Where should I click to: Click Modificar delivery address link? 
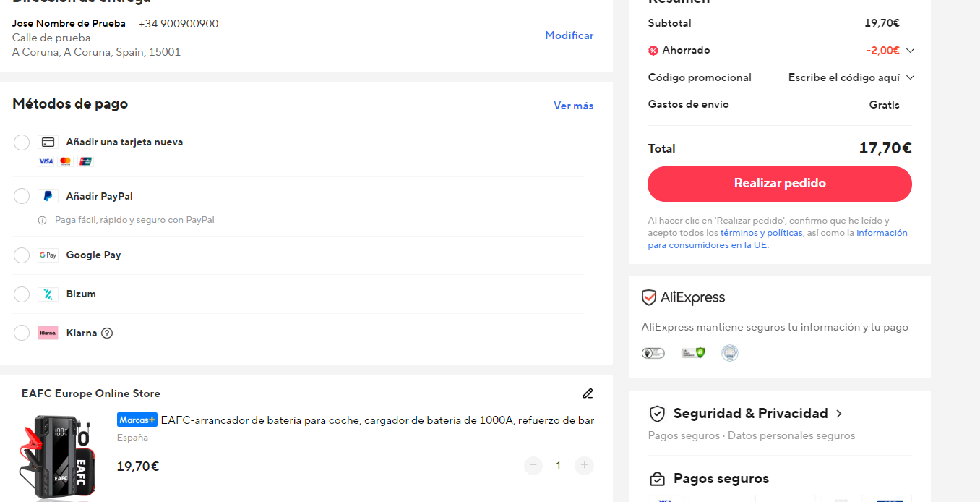(569, 35)
